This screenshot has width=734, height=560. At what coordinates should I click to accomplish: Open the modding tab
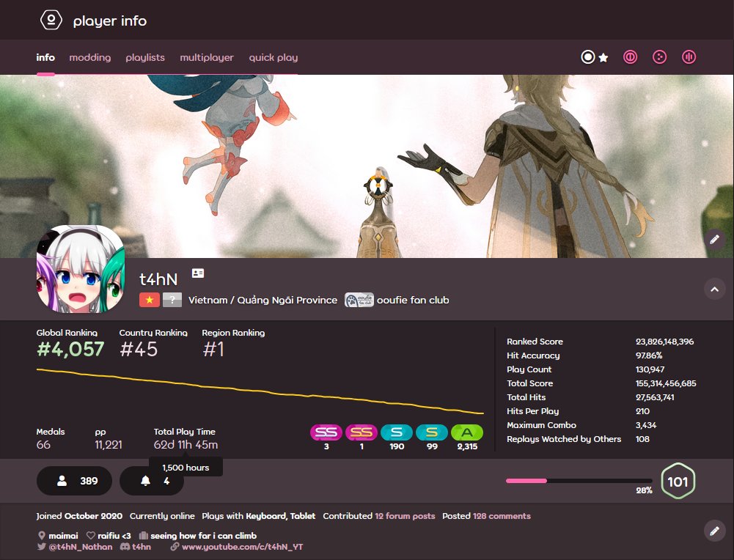[x=90, y=57]
